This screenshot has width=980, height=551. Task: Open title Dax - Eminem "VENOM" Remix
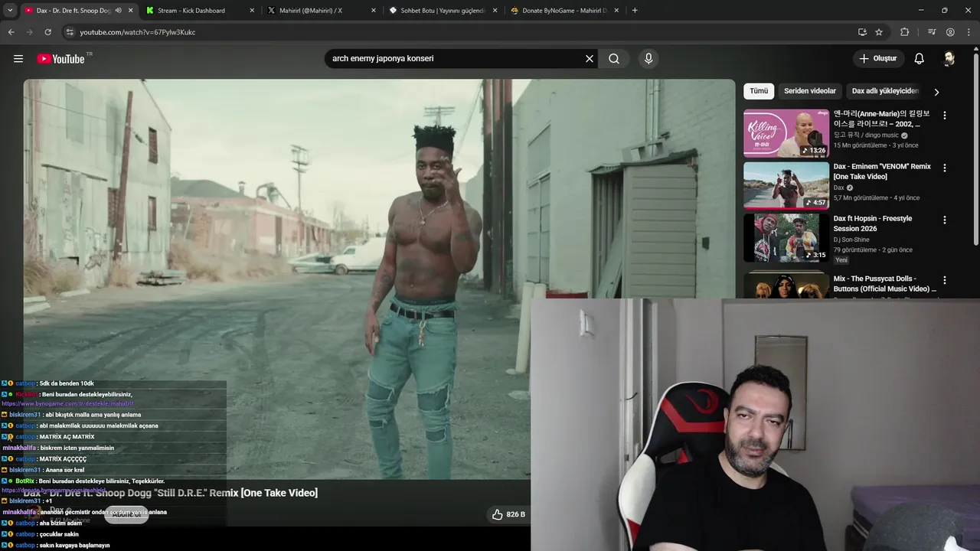pyautogui.click(x=882, y=171)
